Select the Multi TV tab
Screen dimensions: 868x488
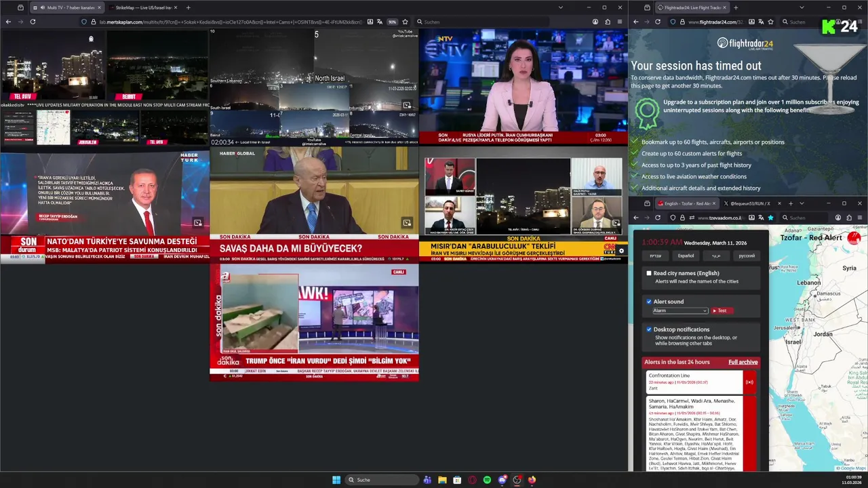66,7
